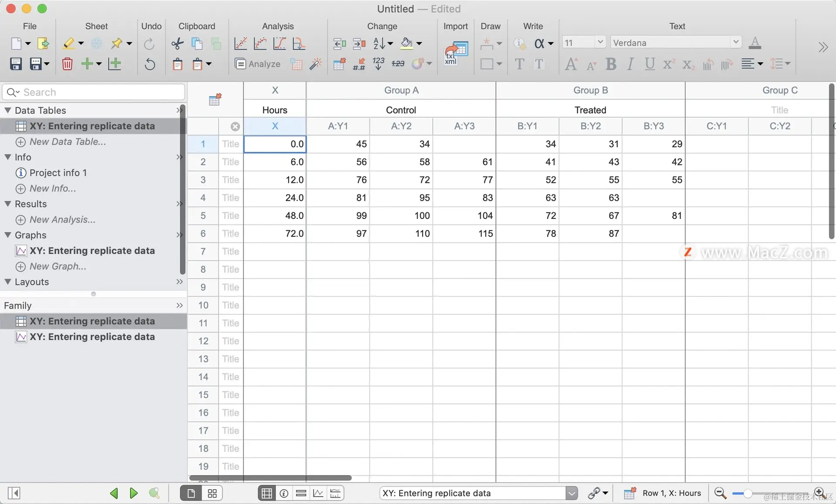Screen dimensions: 836x504
Task: Click the Insert Greek alpha character icon
Action: pyautogui.click(x=539, y=43)
